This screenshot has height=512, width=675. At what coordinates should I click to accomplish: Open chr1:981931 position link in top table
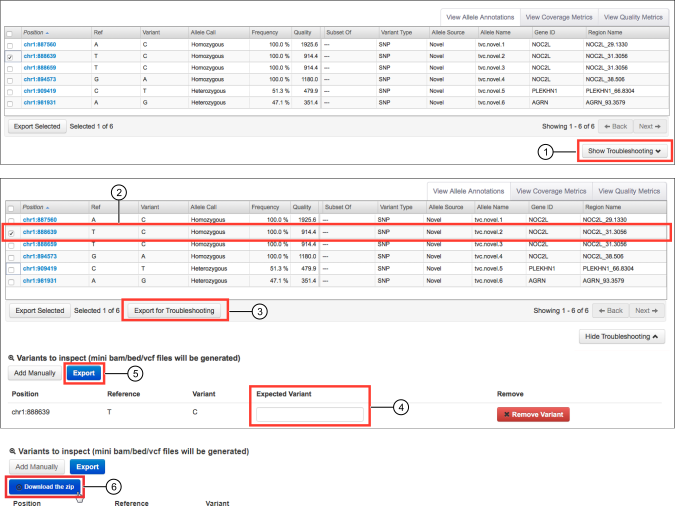[x=41, y=102]
